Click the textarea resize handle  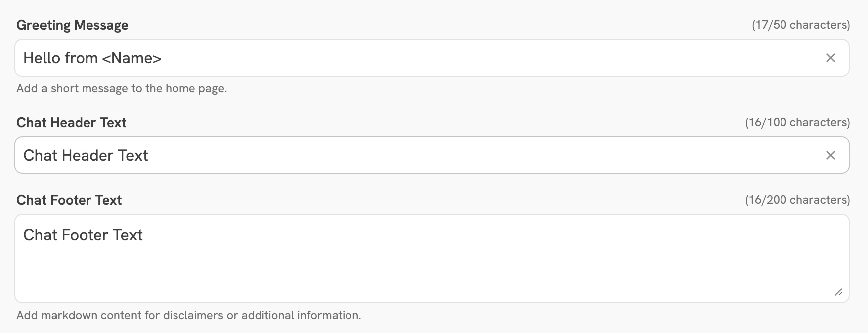click(839, 292)
